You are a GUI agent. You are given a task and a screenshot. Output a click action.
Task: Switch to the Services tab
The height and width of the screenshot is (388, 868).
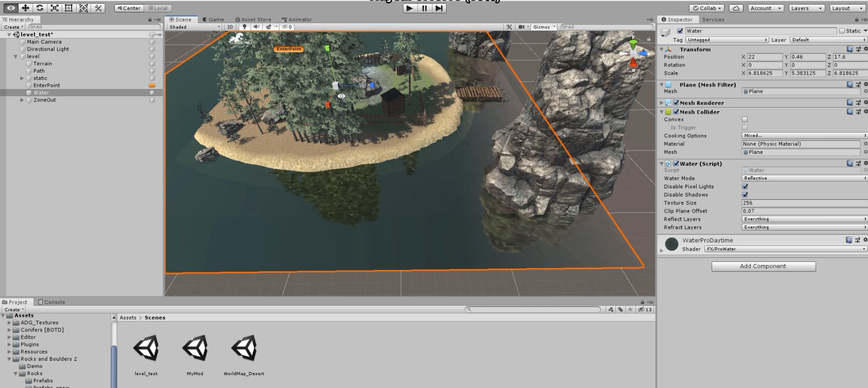point(713,20)
